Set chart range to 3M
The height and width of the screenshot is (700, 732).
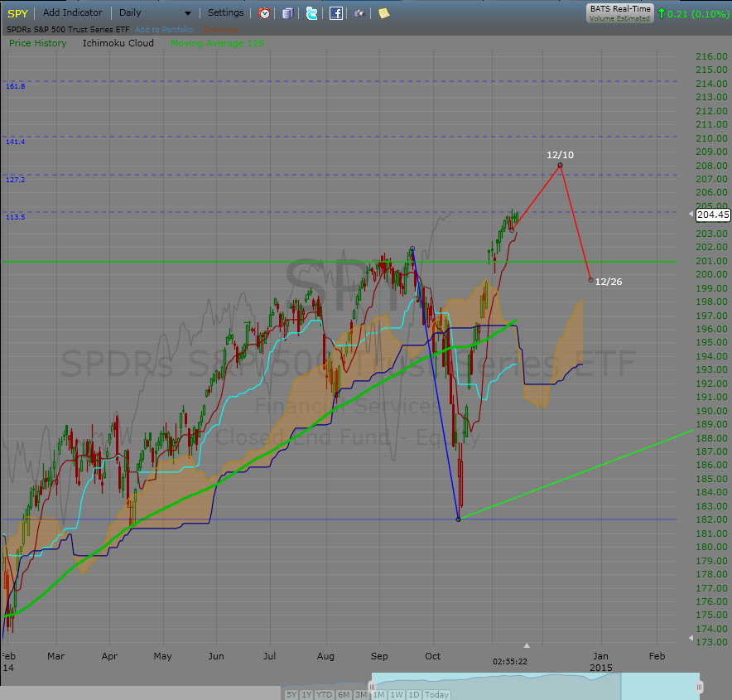[x=360, y=694]
